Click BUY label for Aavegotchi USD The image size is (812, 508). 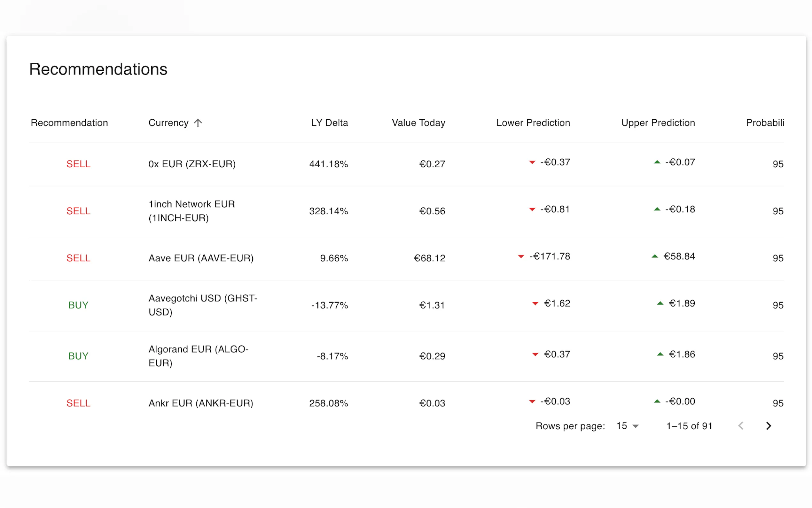78,305
